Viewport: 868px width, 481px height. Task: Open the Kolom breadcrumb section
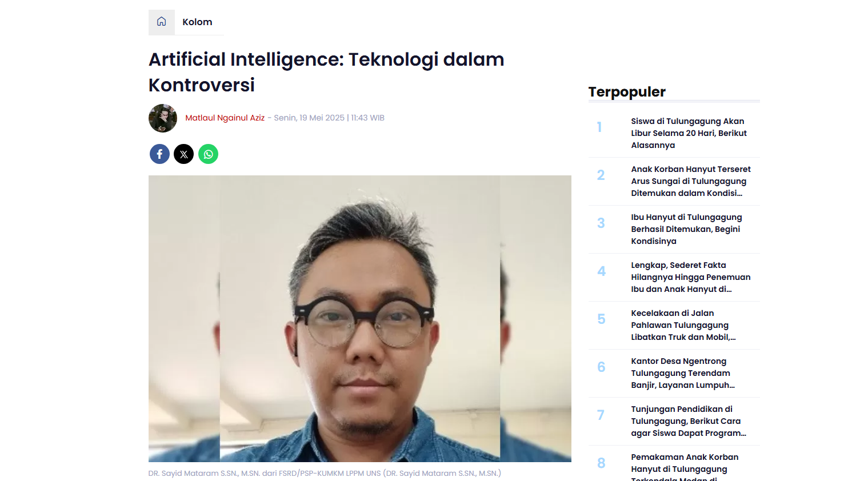click(197, 22)
